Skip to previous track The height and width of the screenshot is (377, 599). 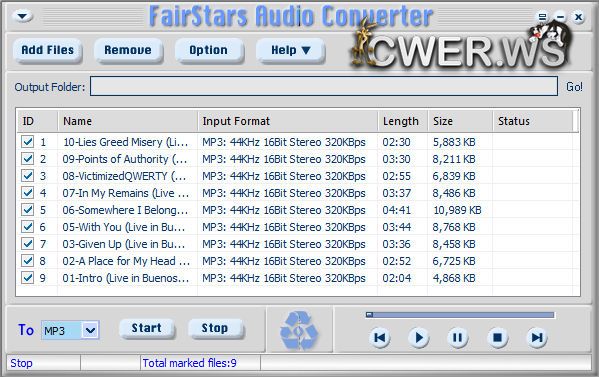[380, 337]
